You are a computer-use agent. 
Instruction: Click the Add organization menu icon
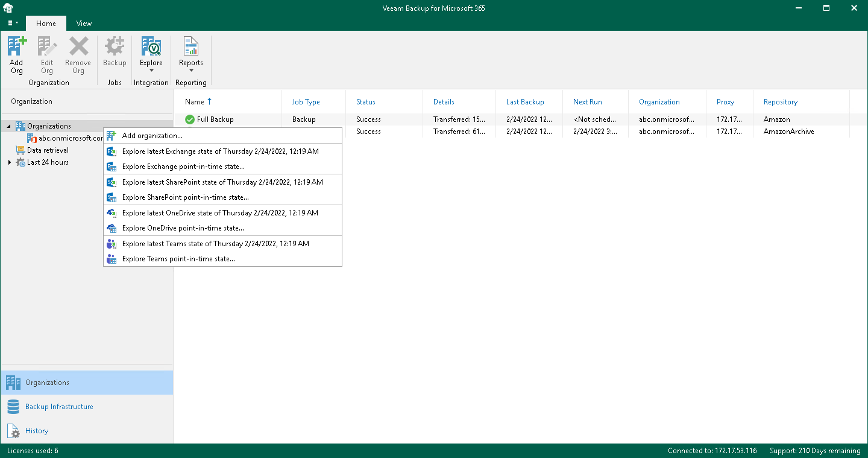pos(112,136)
